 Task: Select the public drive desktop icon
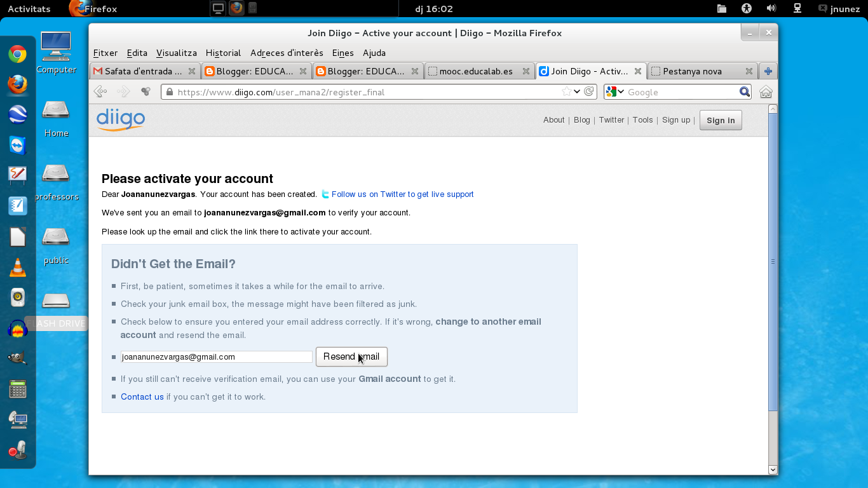(x=56, y=245)
